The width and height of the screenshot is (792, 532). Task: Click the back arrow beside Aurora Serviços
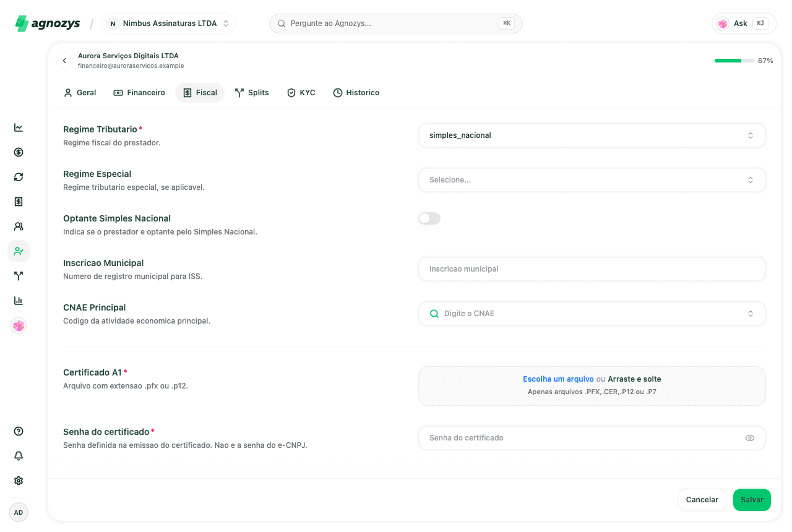64,61
